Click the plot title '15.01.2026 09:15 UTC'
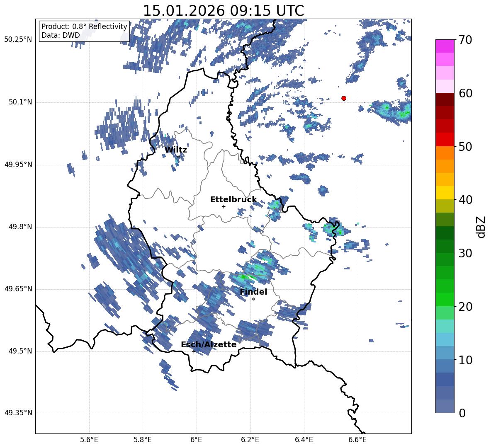Viewport: 491px width, 448px height. [x=224, y=11]
